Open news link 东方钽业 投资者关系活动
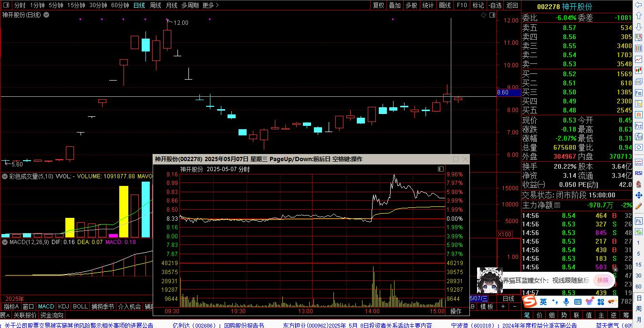 (x=357, y=325)
